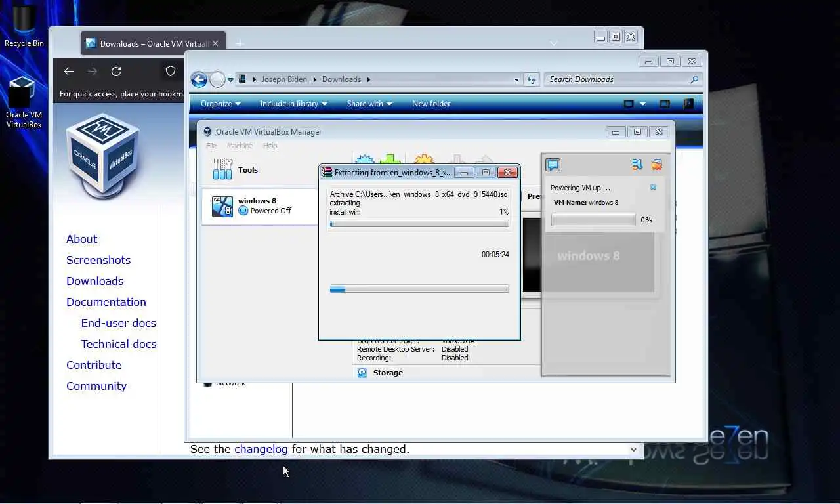Click the WinRAR icon in extraction dialog title
Screen dimensions: 840x504
(327, 173)
